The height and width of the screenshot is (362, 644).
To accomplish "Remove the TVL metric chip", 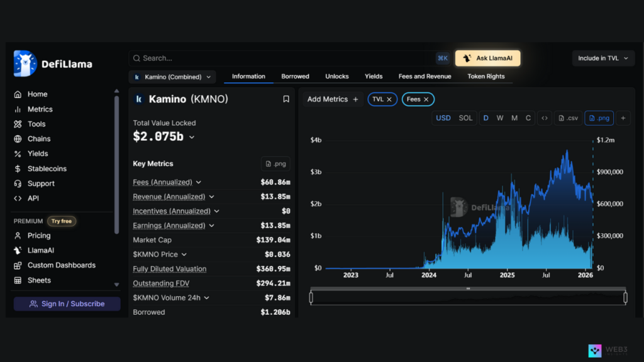I will (x=389, y=99).
